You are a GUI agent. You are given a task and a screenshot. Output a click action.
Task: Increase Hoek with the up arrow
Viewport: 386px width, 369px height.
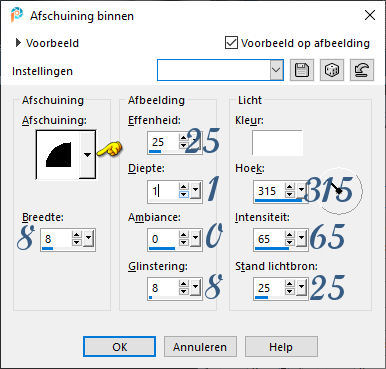point(290,187)
